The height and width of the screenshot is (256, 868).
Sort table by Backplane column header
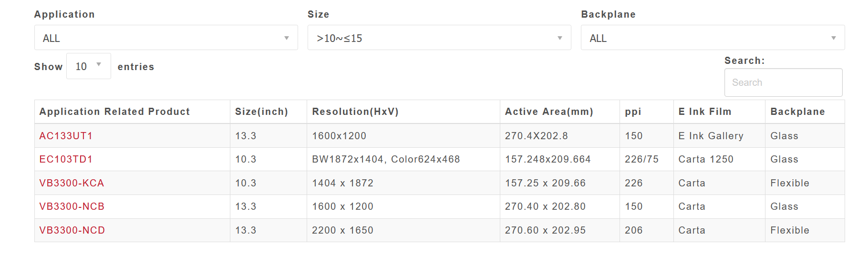click(797, 112)
